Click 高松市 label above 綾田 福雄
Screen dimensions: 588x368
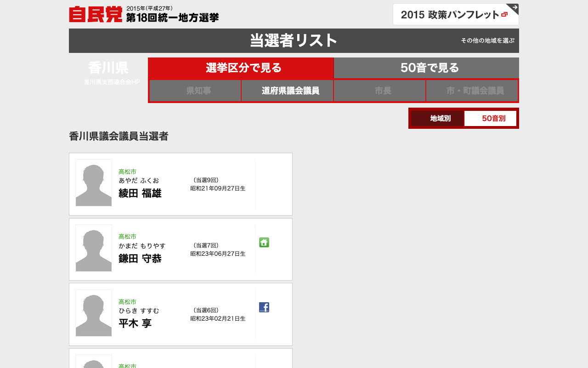point(127,172)
